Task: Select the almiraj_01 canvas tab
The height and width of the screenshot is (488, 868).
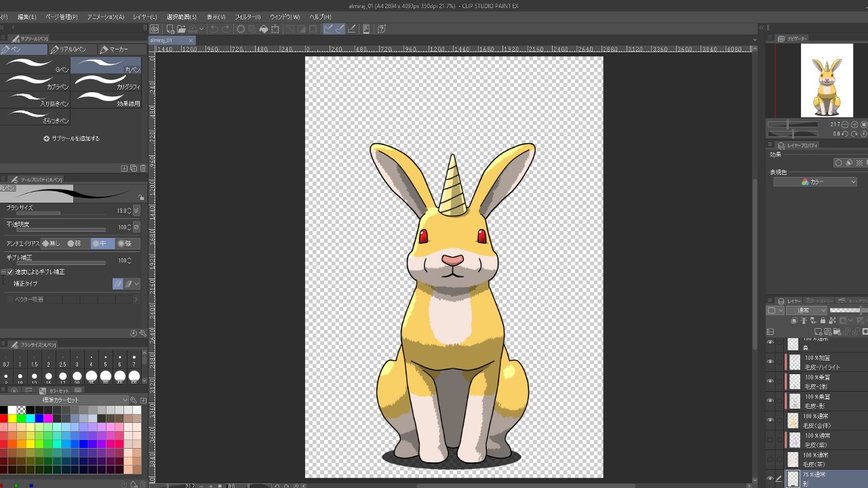Action: 172,41
